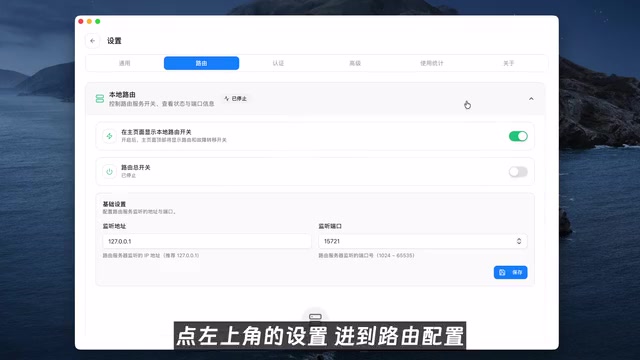Image resolution: width=640 pixels, height=360 pixels.
Task: Click the blue 保存 button
Action: 511,272
